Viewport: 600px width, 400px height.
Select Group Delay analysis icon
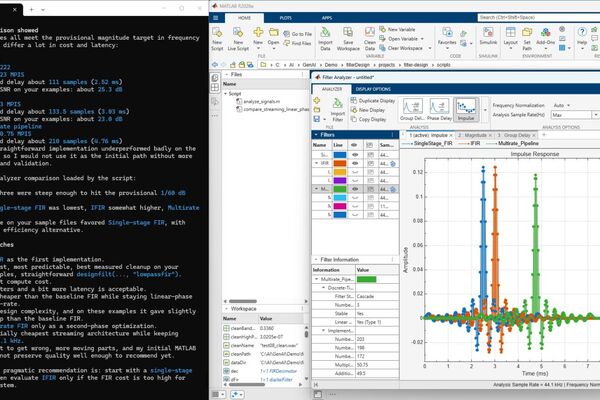pos(412,109)
